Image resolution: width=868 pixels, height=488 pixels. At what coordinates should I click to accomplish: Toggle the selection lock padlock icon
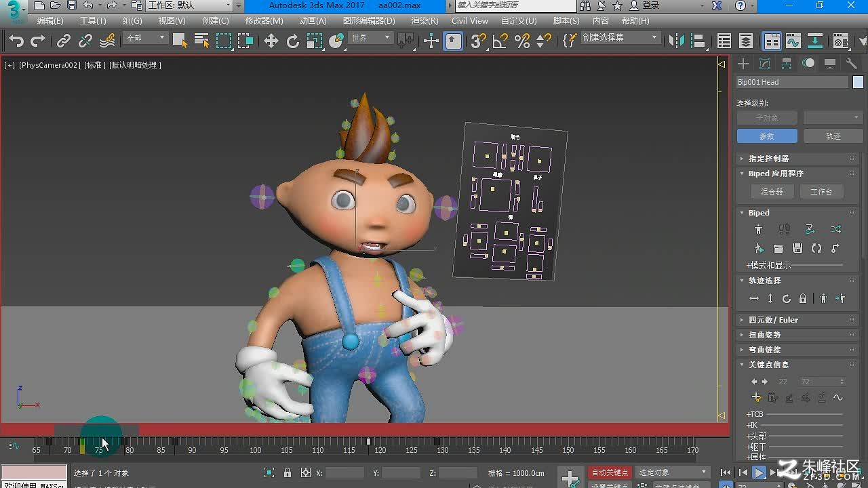(288, 472)
